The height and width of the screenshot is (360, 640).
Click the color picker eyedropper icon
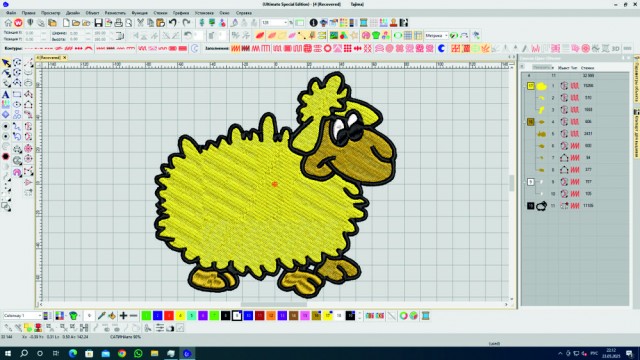click(101, 316)
